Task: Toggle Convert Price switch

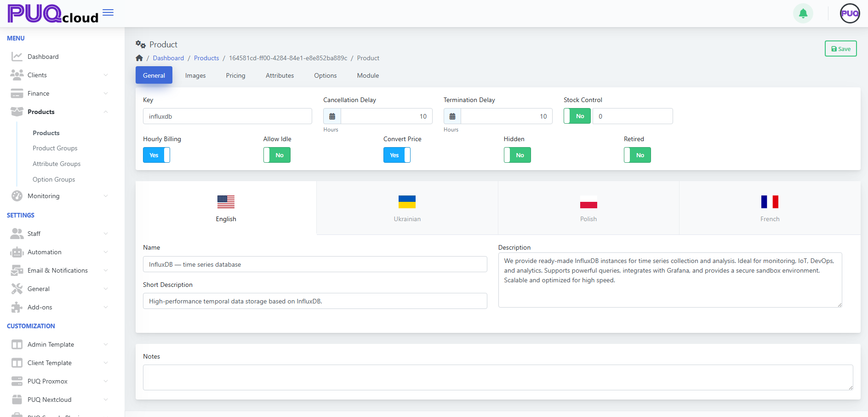Action: point(397,155)
